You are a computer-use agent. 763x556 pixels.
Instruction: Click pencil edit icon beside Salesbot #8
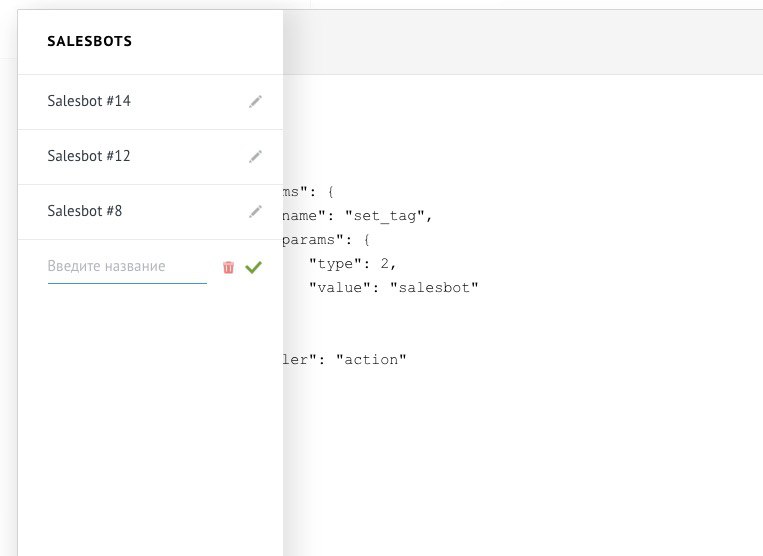pos(255,211)
